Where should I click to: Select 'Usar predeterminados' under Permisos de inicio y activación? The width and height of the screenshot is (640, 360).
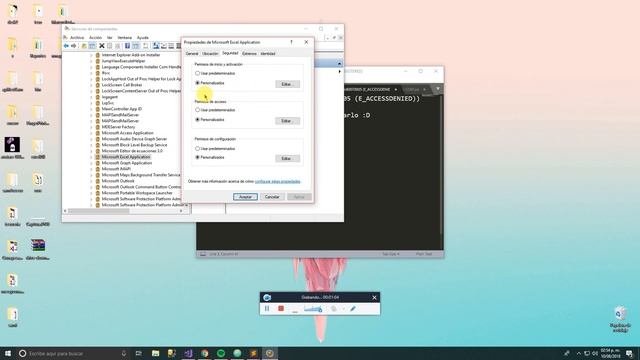pyautogui.click(x=198, y=73)
